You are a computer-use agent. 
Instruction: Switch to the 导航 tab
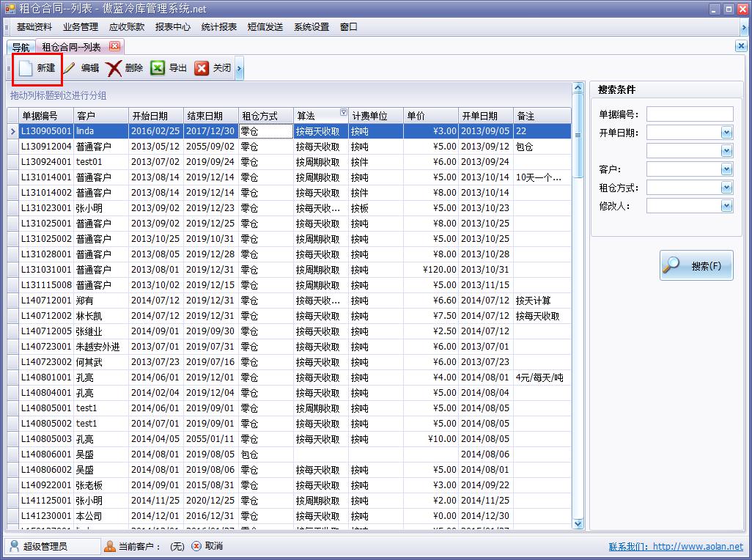click(21, 47)
